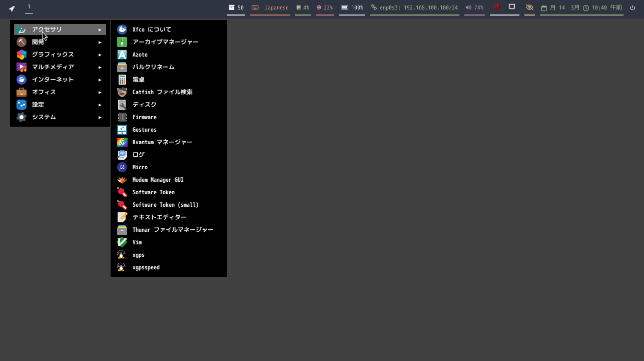Image resolution: width=644 pixels, height=361 pixels.
Task: Click the Xfce について mouse icon
Action: click(x=122, y=30)
